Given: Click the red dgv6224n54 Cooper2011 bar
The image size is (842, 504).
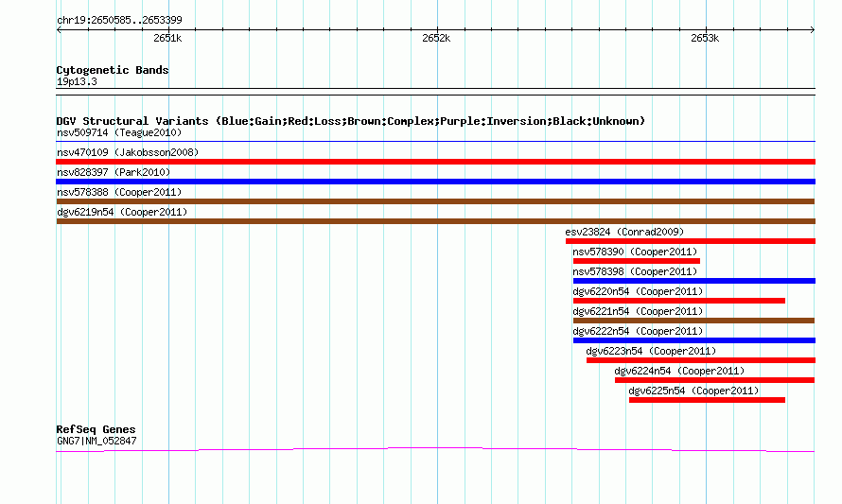Looking at the screenshot, I should [x=714, y=380].
